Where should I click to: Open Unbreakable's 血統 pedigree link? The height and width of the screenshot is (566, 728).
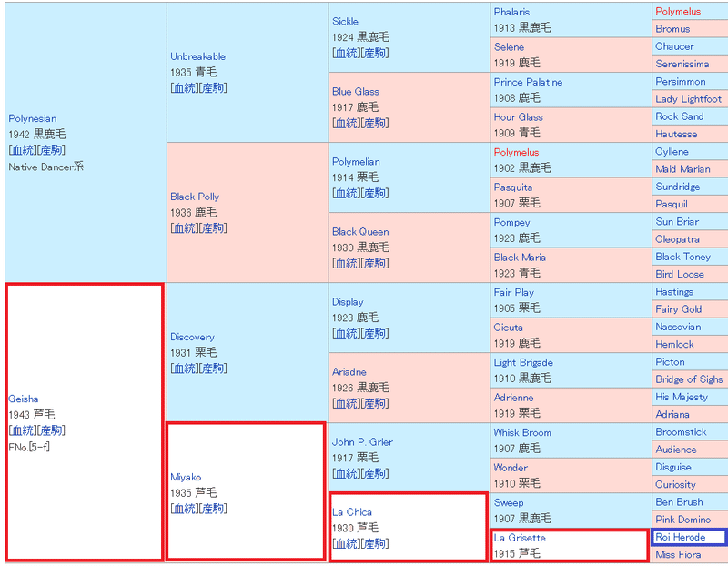[x=185, y=88]
